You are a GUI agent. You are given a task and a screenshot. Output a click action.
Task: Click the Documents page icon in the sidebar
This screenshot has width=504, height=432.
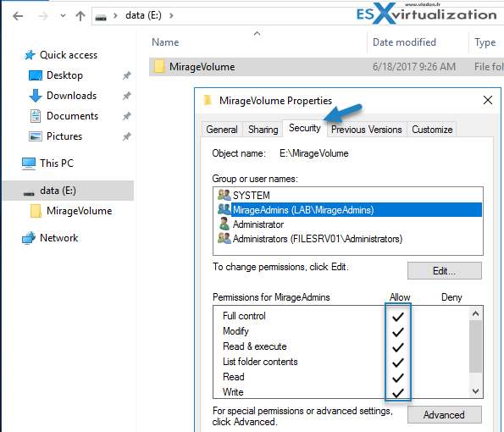[x=36, y=116]
